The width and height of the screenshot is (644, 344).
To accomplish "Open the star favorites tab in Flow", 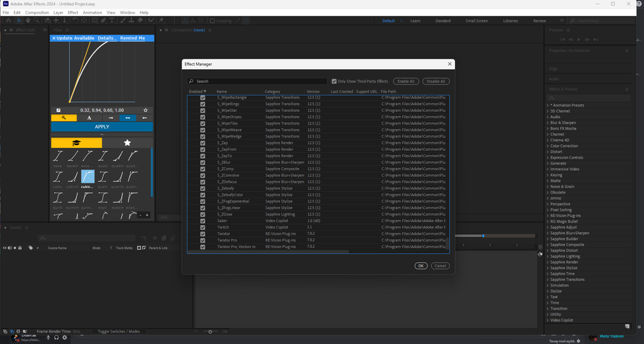I will 128,143.
